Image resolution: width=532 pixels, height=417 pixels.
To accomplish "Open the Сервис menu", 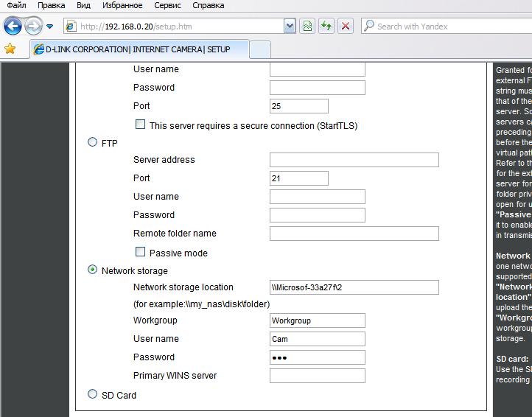I will [167, 5].
